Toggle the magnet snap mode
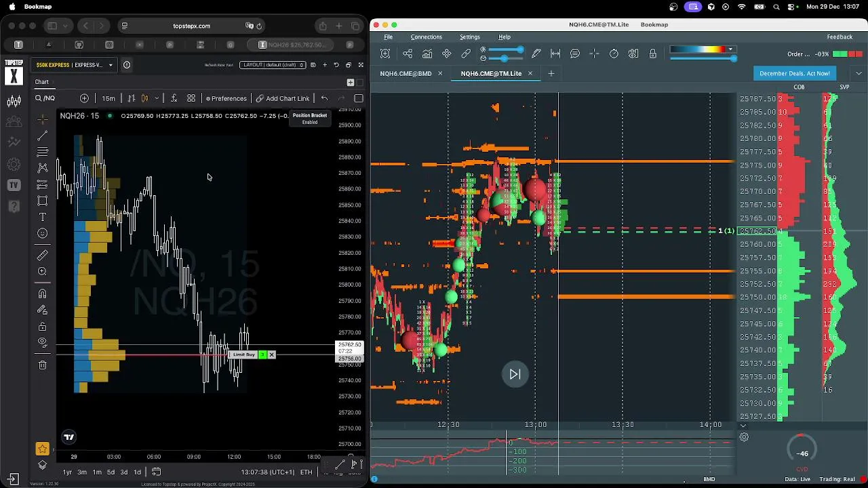Image resolution: width=868 pixels, height=488 pixels. 42,293
